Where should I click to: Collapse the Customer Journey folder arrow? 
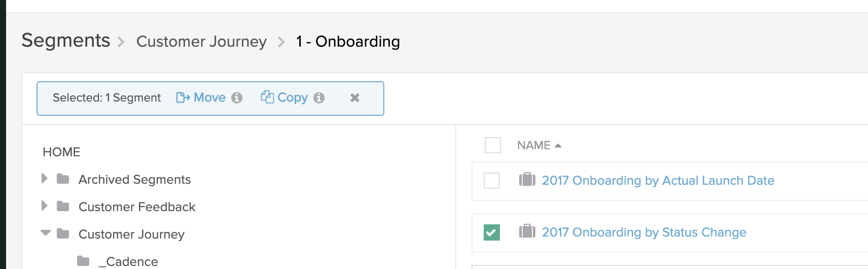(46, 233)
